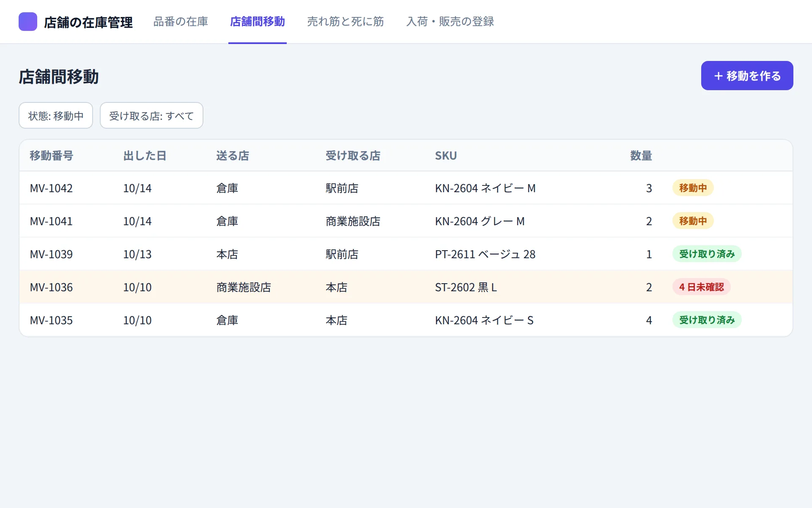
Task: Click the 移動番号 column header
Action: coord(52,156)
